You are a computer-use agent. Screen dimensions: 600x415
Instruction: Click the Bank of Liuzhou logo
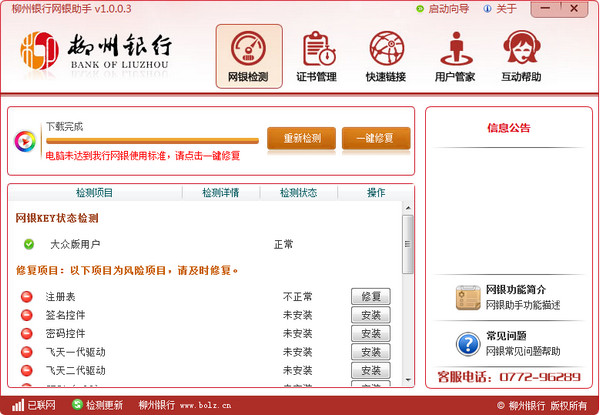[x=96, y=50]
